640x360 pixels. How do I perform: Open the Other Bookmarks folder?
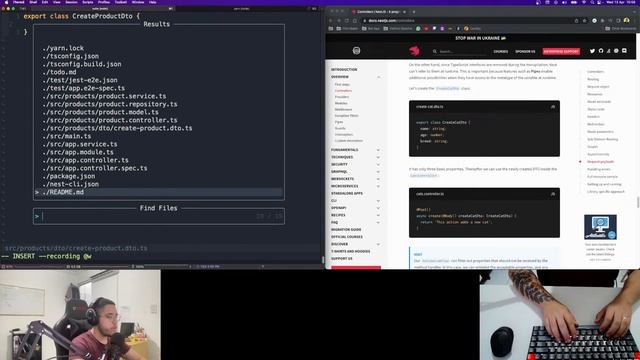tap(620, 29)
